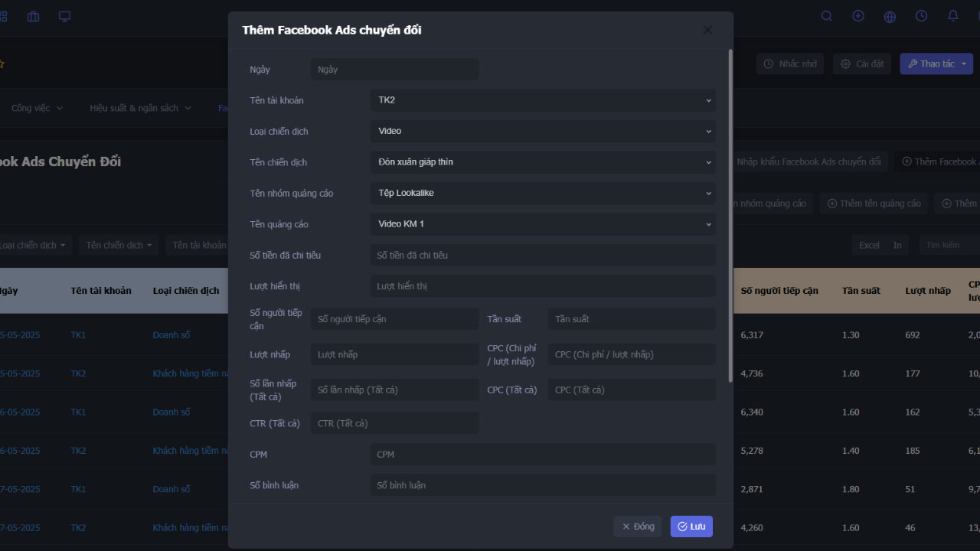Click the Loại chiến dịch column header
The image size is (980, 551).
point(186,291)
